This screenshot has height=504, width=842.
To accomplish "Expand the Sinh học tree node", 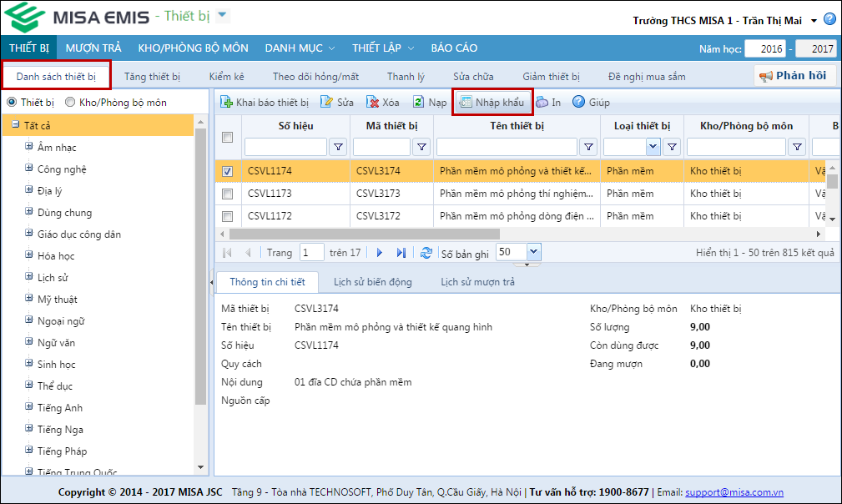I will click(29, 363).
